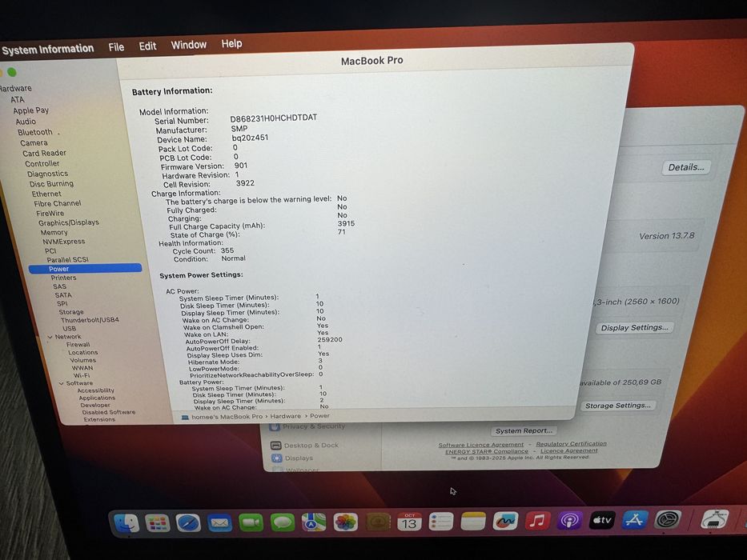Open Launchpad in the Dock
The width and height of the screenshot is (747, 560).
pyautogui.click(x=158, y=523)
